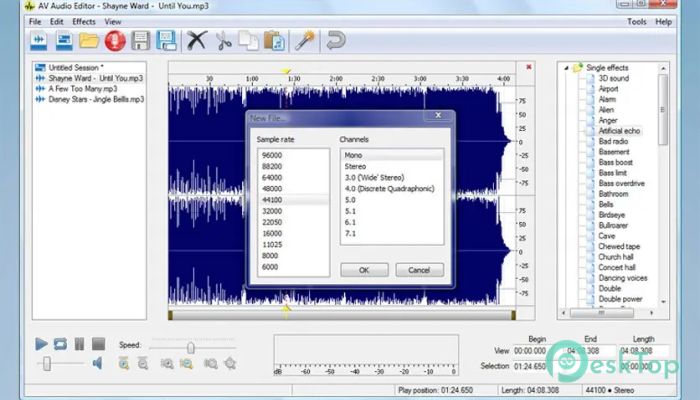Viewport: 700px width, 400px height.
Task: Select the 22050 sample rate
Action: [x=294, y=222]
